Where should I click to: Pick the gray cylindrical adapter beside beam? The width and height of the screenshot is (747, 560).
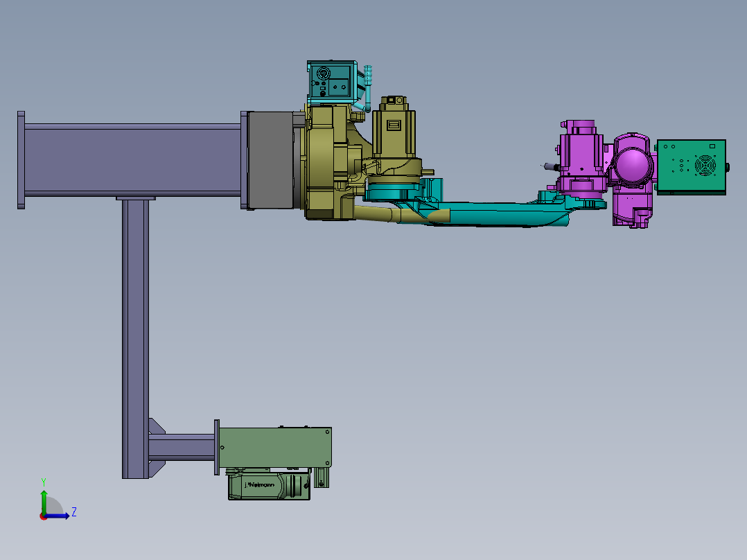coord(270,159)
